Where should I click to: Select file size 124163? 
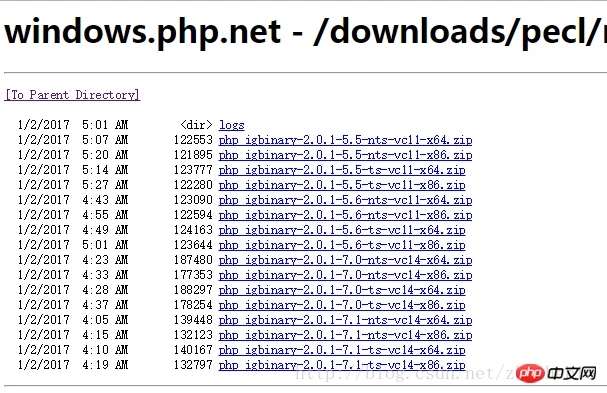[x=193, y=230]
